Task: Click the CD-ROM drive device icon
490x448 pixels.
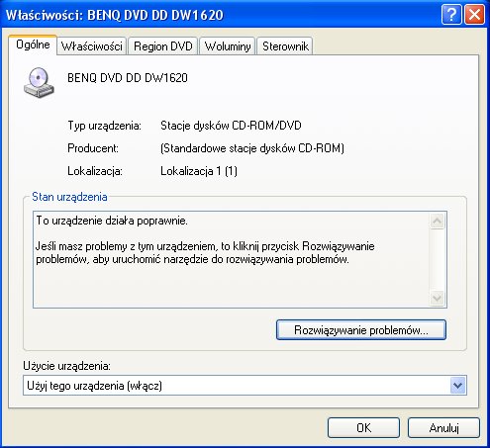Action: pos(39,83)
